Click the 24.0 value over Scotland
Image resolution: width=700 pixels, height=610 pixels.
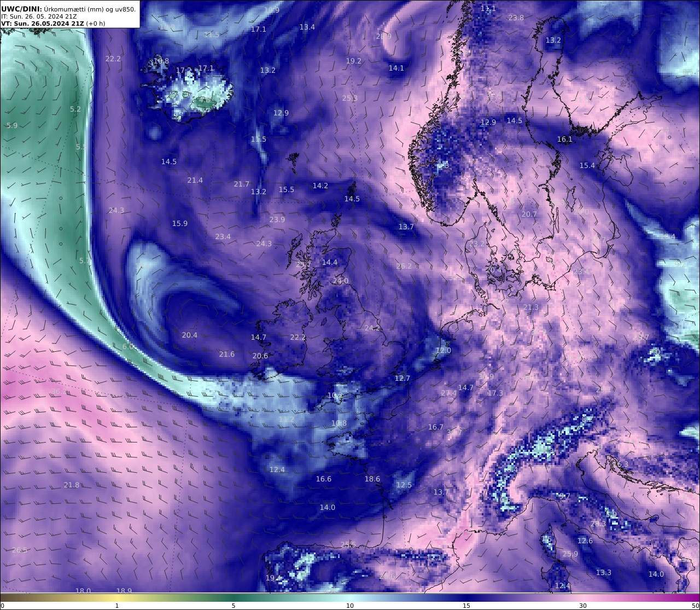340,281
